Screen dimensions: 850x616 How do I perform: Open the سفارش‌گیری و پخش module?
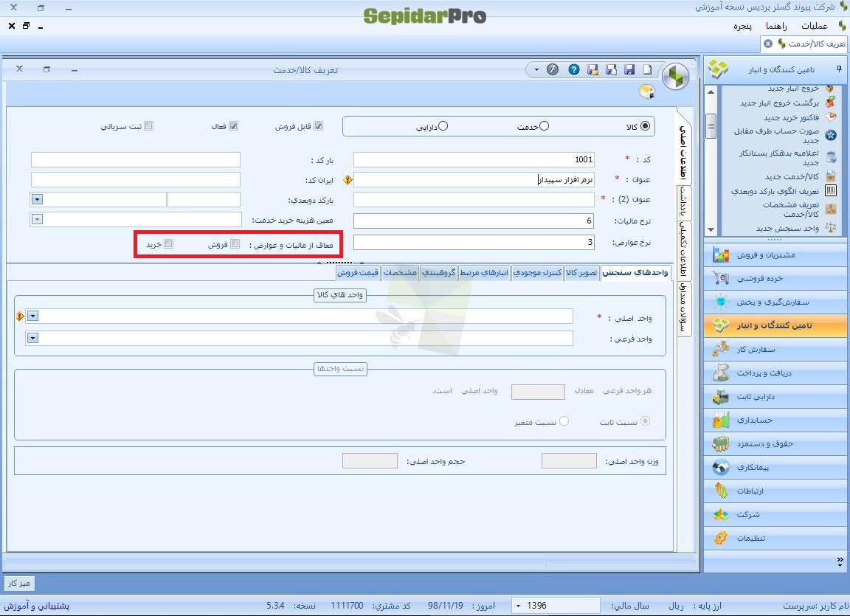(x=775, y=302)
